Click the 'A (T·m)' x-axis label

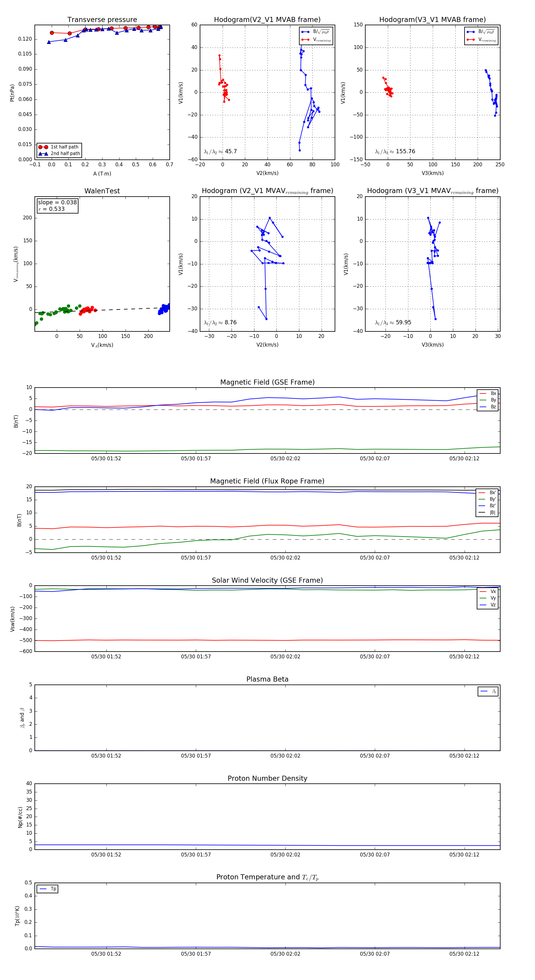[102, 174]
